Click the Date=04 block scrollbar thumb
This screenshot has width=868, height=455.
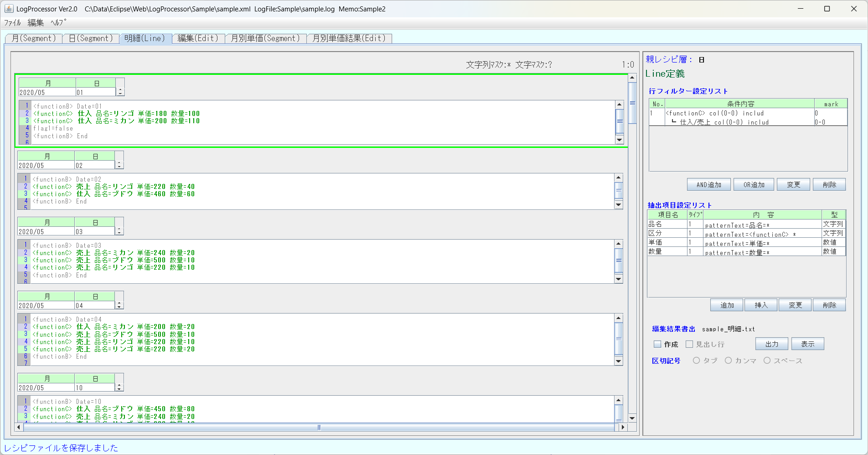click(619, 338)
